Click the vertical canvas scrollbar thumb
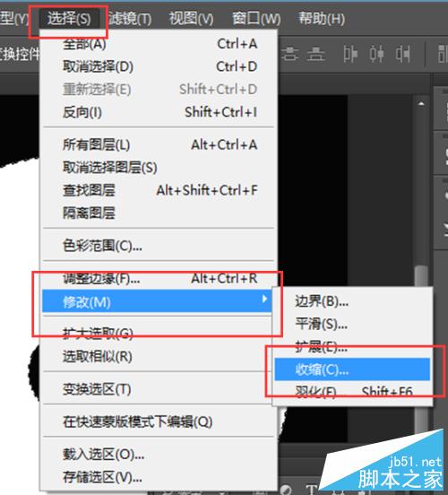 pyautogui.click(x=421, y=276)
